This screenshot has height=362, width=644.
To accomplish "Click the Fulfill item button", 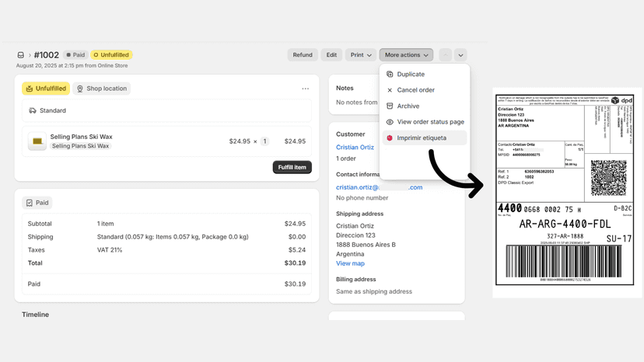I will point(292,167).
